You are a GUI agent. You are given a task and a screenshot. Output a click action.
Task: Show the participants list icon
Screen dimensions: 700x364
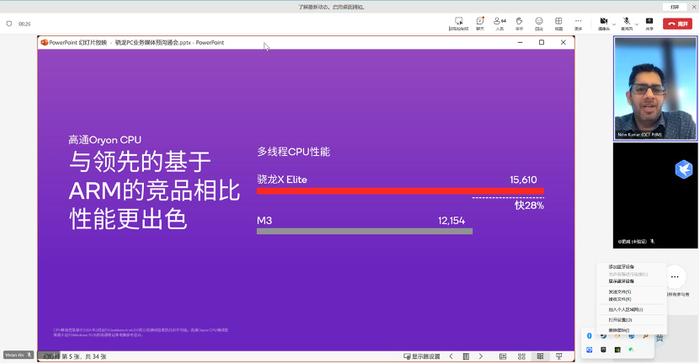click(x=500, y=23)
